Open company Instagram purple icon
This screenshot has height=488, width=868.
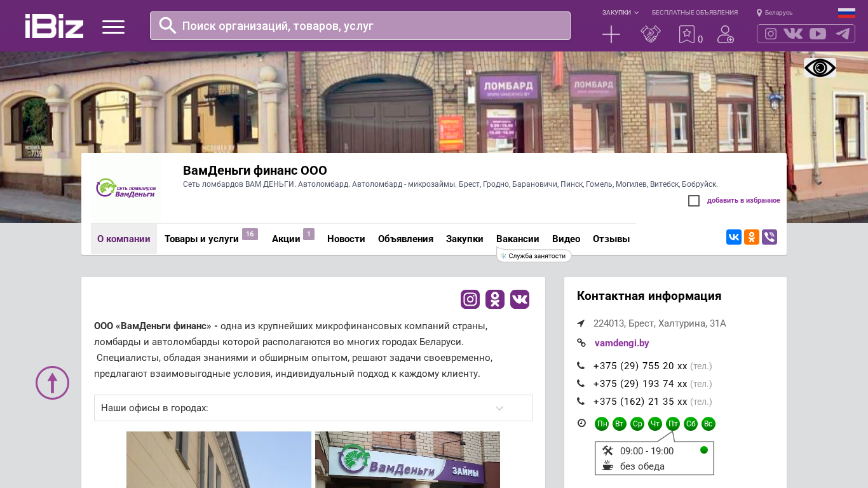470,299
